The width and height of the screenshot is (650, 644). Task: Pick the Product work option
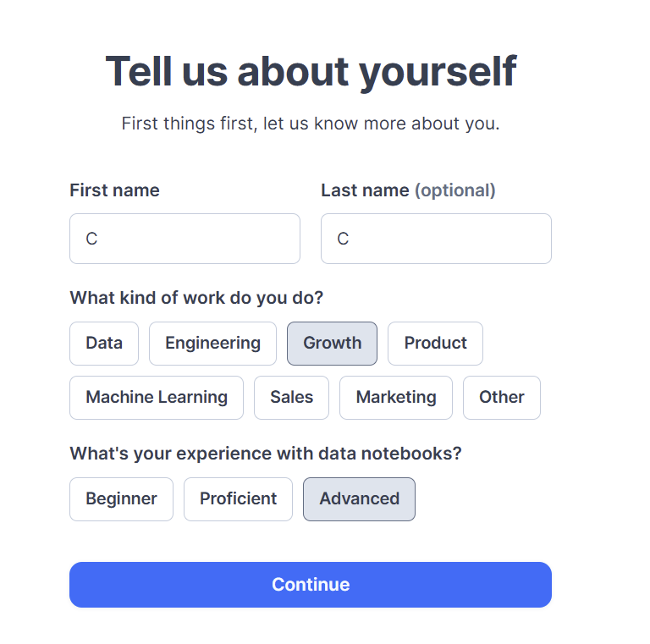coord(435,344)
